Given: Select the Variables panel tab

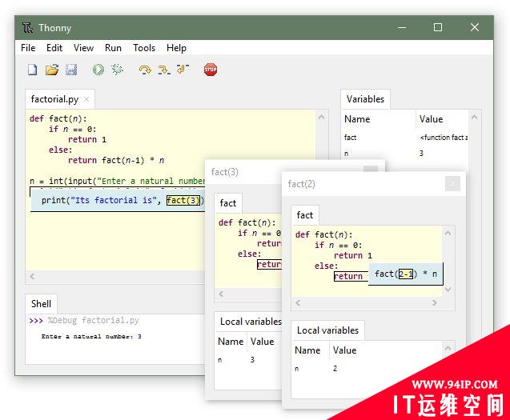Looking at the screenshot, I should 365,99.
